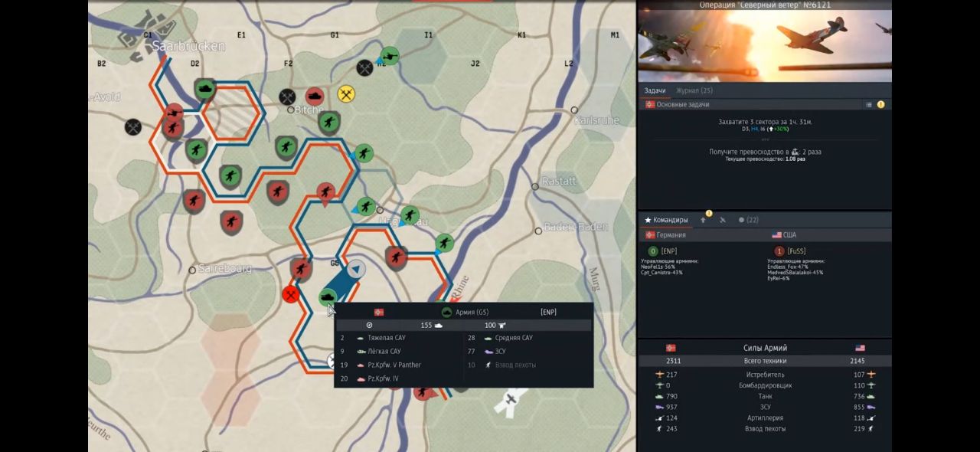Click the Германия team header
Screen dimensions: 980x452
[666, 235]
